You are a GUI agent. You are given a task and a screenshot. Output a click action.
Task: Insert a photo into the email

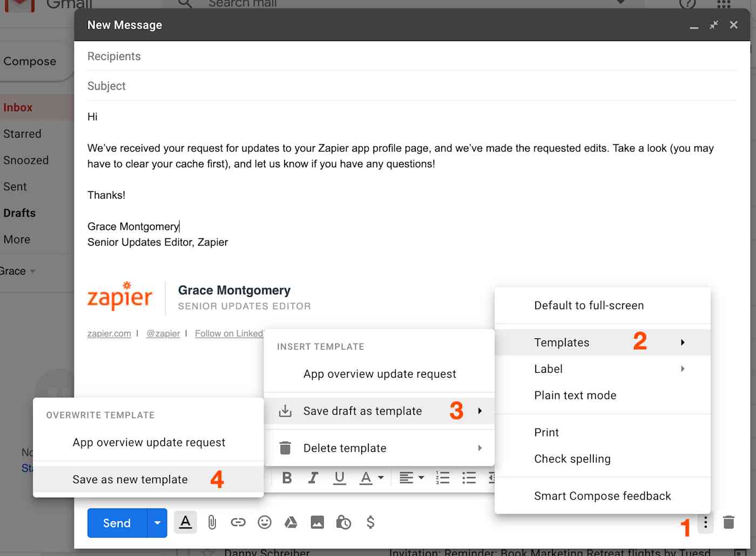pos(317,522)
